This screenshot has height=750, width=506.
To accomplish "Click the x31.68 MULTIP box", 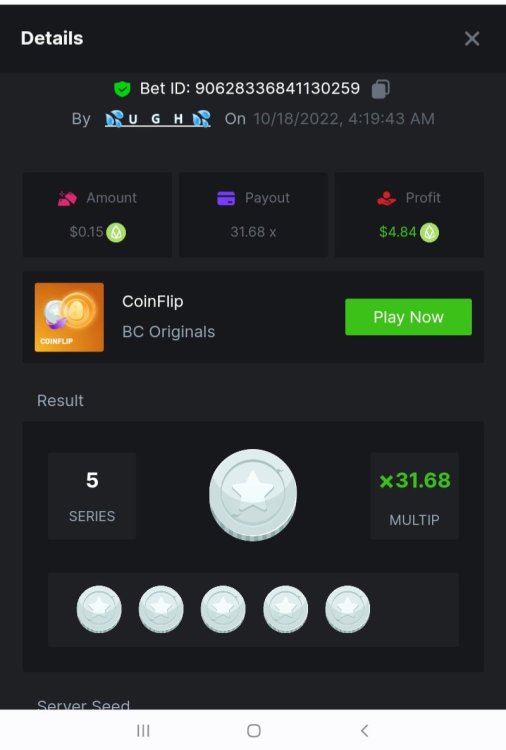I will click(415, 496).
